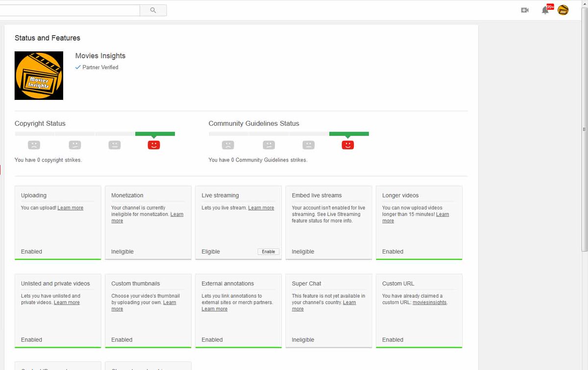Click the red smiley under Community Guidelines Status

(x=348, y=145)
